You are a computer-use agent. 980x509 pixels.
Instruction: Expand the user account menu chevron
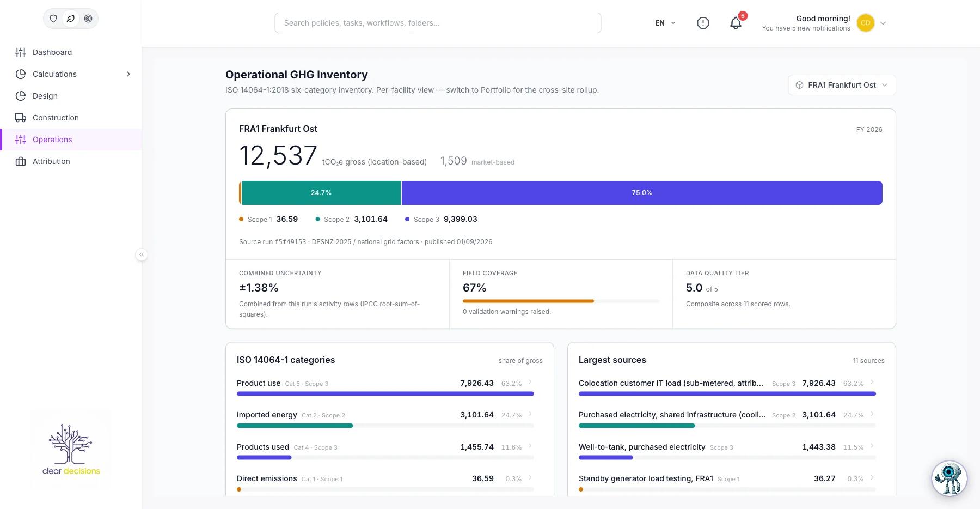[883, 23]
